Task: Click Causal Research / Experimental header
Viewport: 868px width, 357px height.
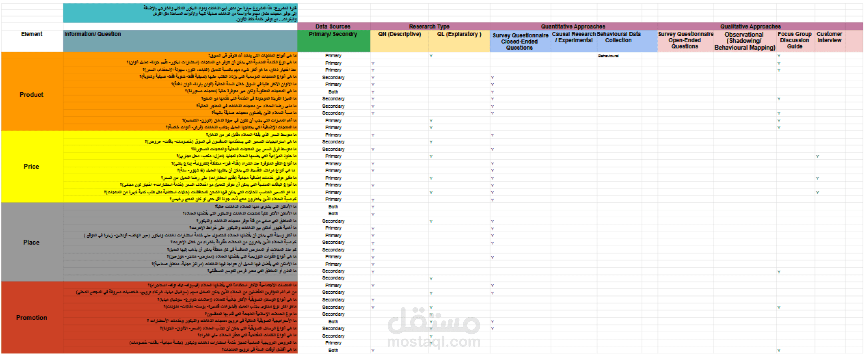Action: point(574,37)
